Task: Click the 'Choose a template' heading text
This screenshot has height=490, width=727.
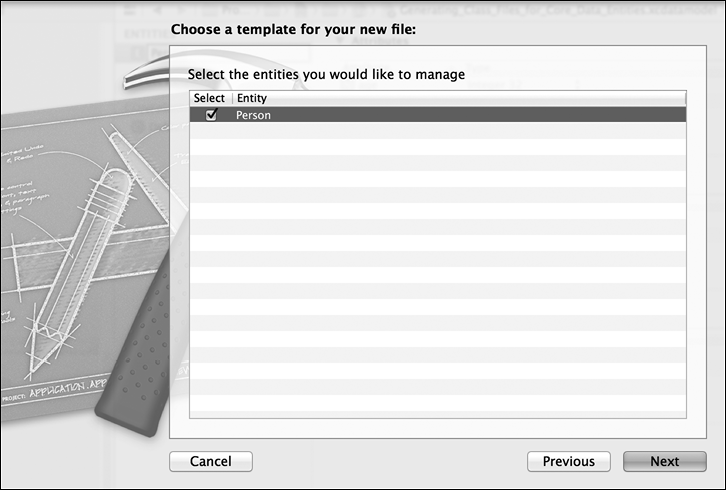Action: [x=293, y=30]
